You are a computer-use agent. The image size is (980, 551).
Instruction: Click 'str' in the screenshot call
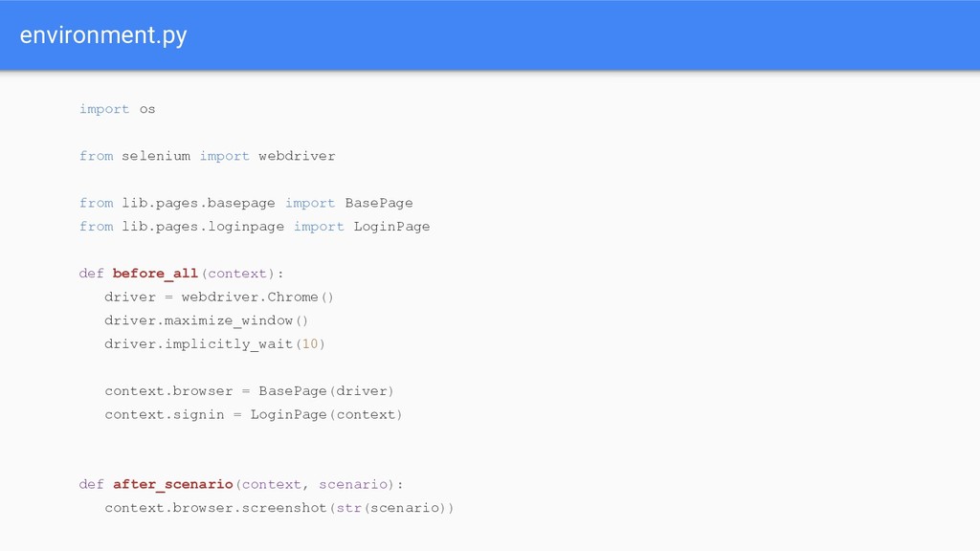348,508
